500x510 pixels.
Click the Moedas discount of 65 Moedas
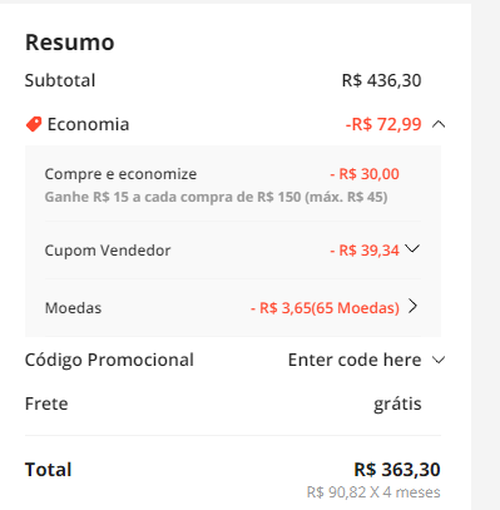tap(325, 308)
